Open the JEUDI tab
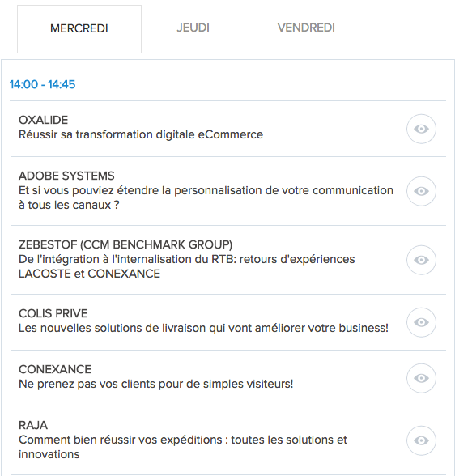Viewport: 455px width, 476px height. pyautogui.click(x=193, y=28)
